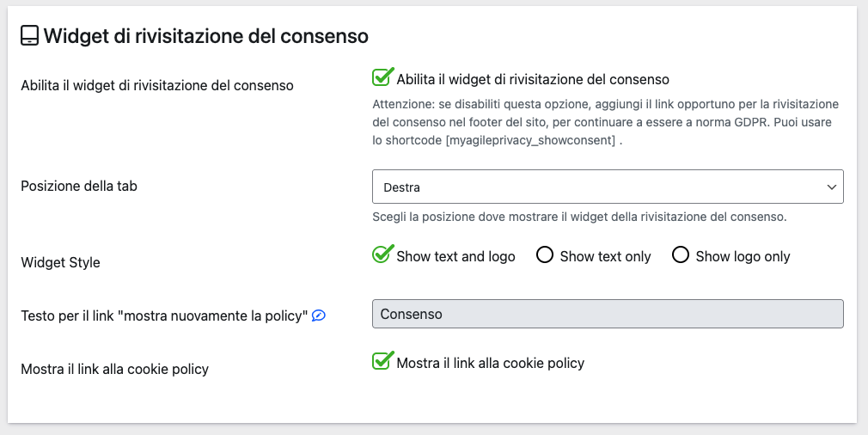Uncheck the "Mostra il link alla cookie policy" checkbox

coord(382,362)
